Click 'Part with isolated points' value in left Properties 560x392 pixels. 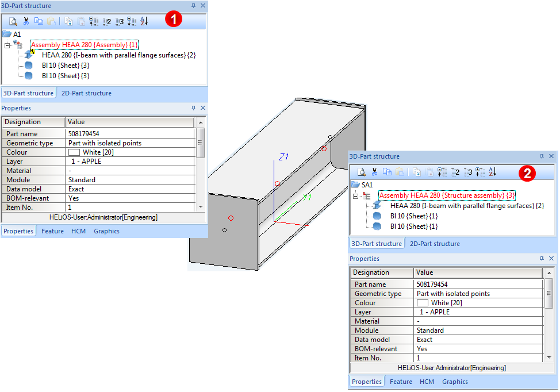(x=105, y=143)
